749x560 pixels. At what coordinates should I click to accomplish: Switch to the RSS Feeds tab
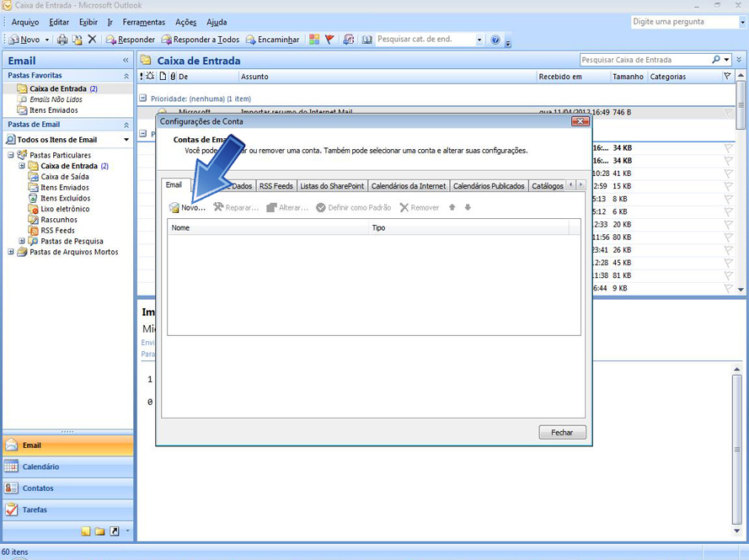[x=276, y=186]
